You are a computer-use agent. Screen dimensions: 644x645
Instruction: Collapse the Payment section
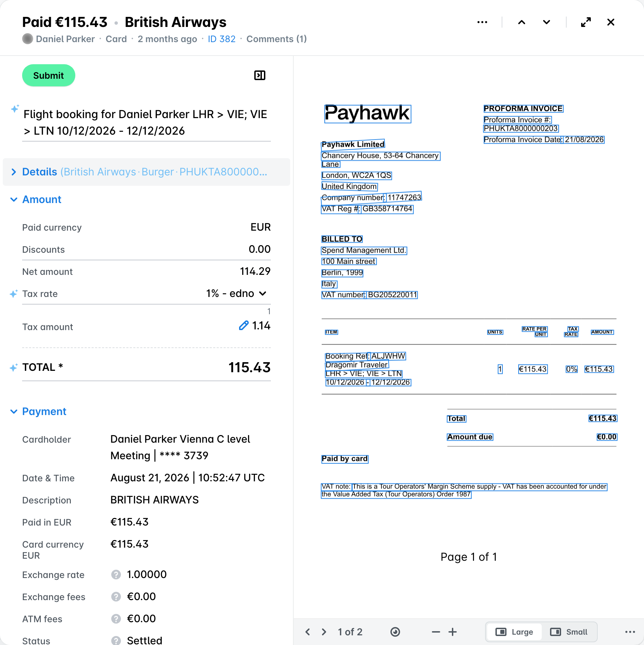coord(39,412)
